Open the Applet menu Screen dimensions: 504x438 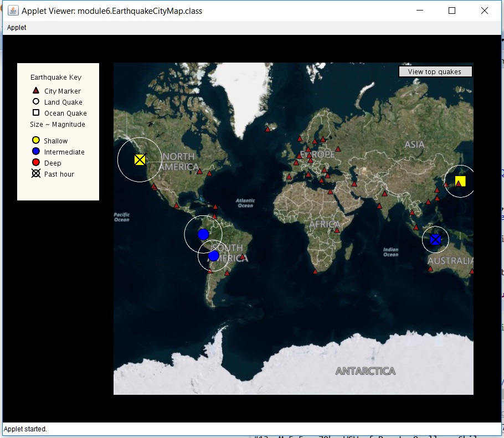[17, 28]
